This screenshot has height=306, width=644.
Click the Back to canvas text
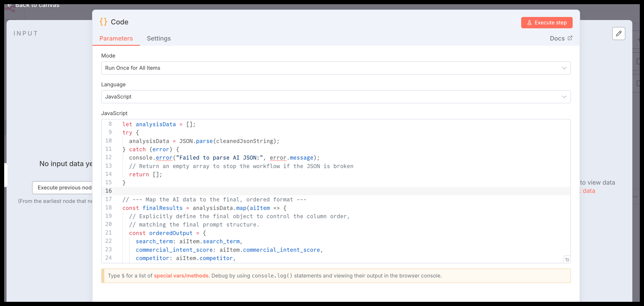tap(37, 5)
